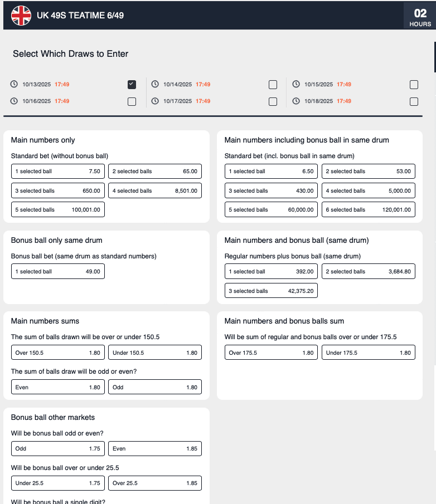Tick the 10/18/2025 draw checkbox

point(414,101)
